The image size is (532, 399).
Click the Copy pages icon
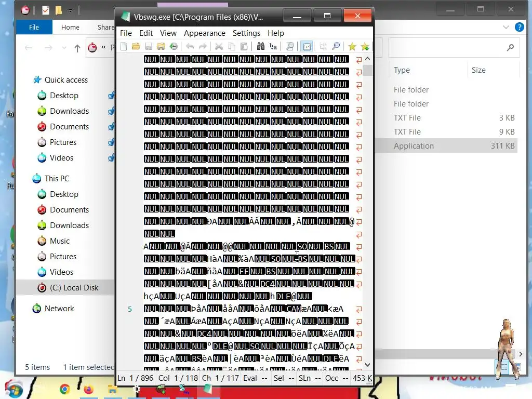point(231,46)
